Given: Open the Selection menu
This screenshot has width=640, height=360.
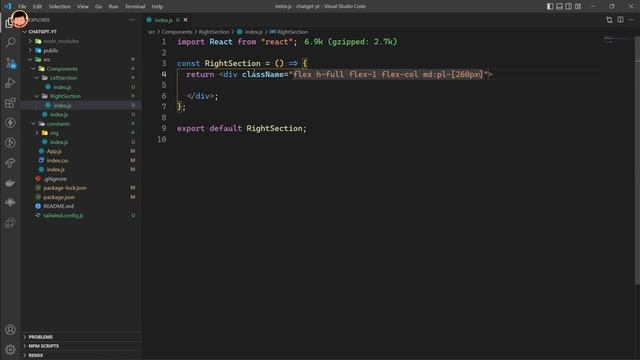Looking at the screenshot, I should pos(60,6).
